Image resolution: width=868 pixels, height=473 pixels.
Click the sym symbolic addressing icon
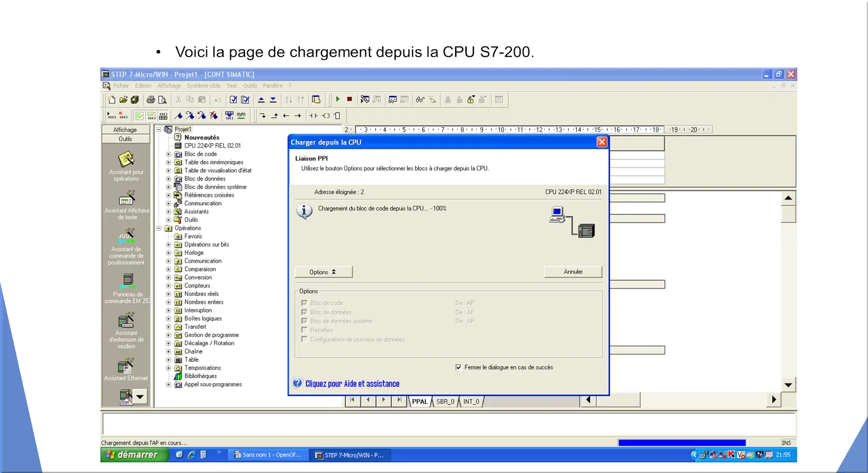(x=241, y=115)
